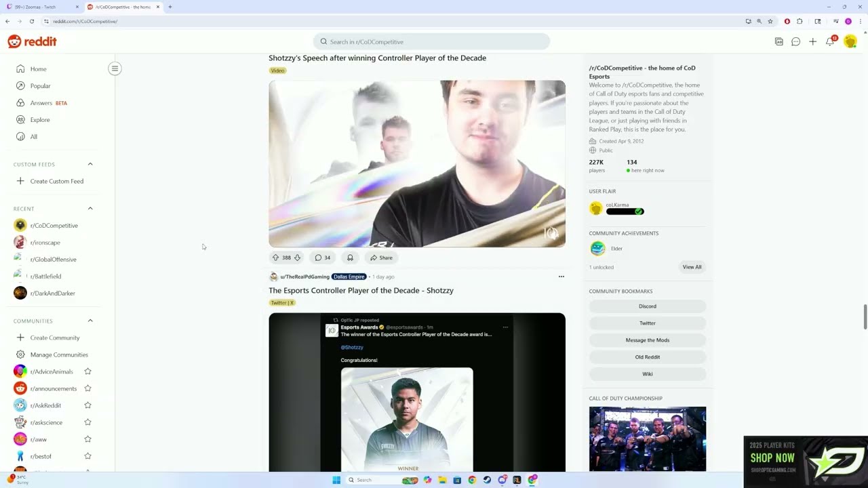Open Old Reddit bookmark
The image size is (868, 488).
648,357
